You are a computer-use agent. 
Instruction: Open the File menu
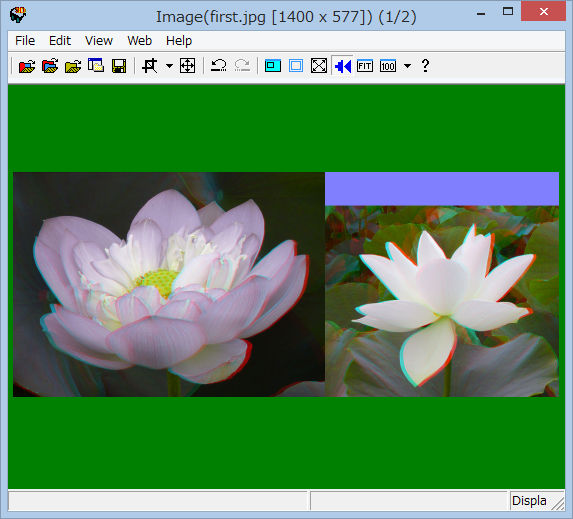point(25,41)
